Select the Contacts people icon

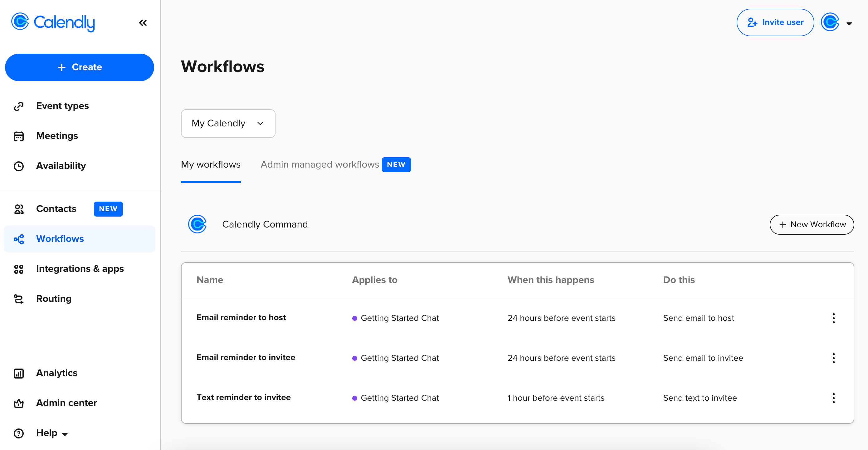point(18,209)
